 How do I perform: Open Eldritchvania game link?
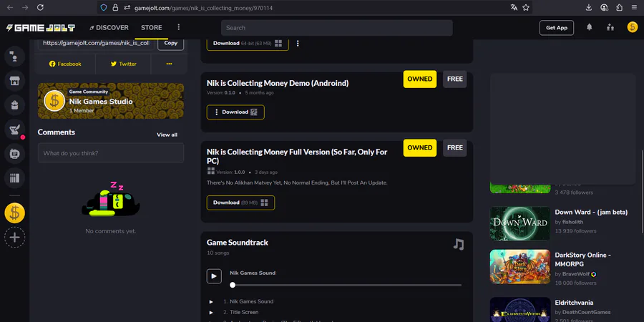(574, 303)
